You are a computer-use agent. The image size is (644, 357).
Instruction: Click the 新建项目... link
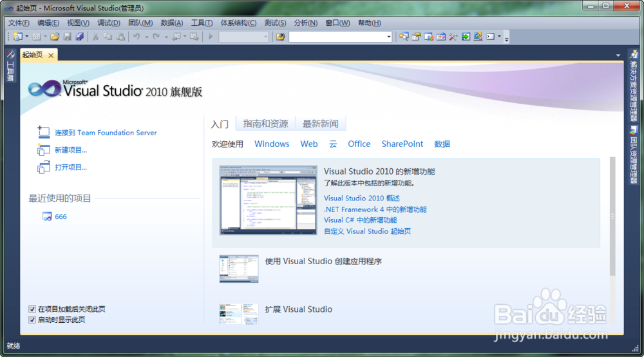[71, 150]
